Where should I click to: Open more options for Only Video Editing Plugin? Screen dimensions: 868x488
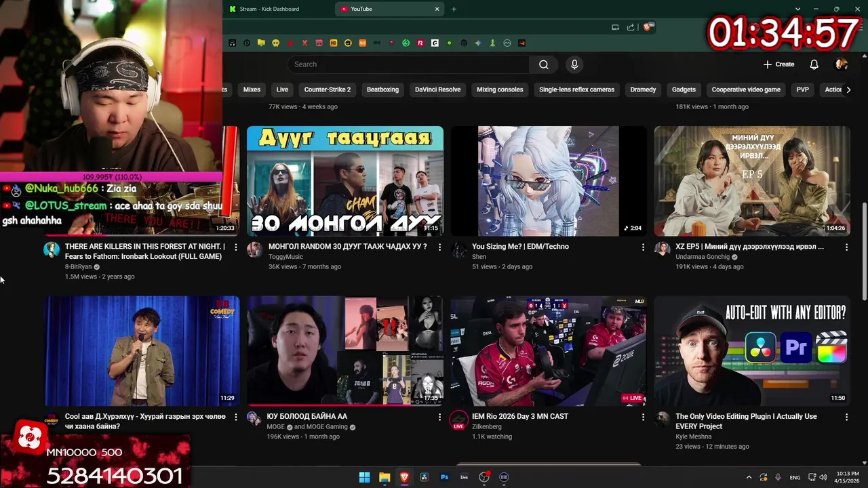pos(846,417)
